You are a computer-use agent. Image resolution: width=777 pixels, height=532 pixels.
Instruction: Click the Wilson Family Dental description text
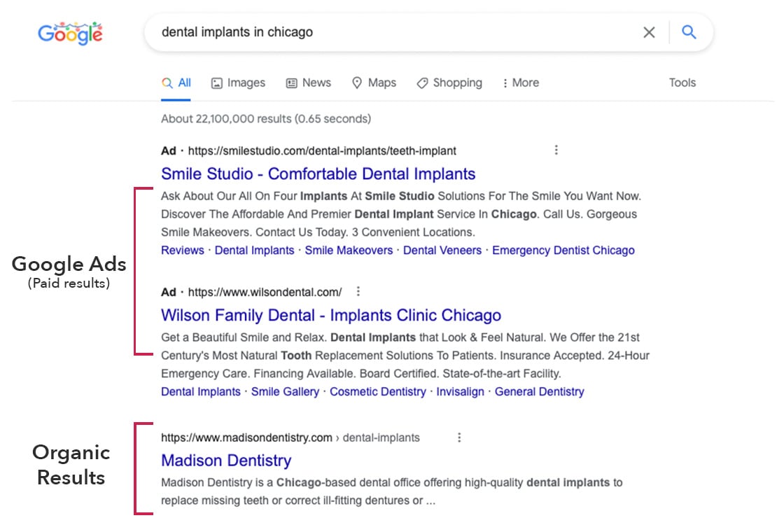click(405, 355)
